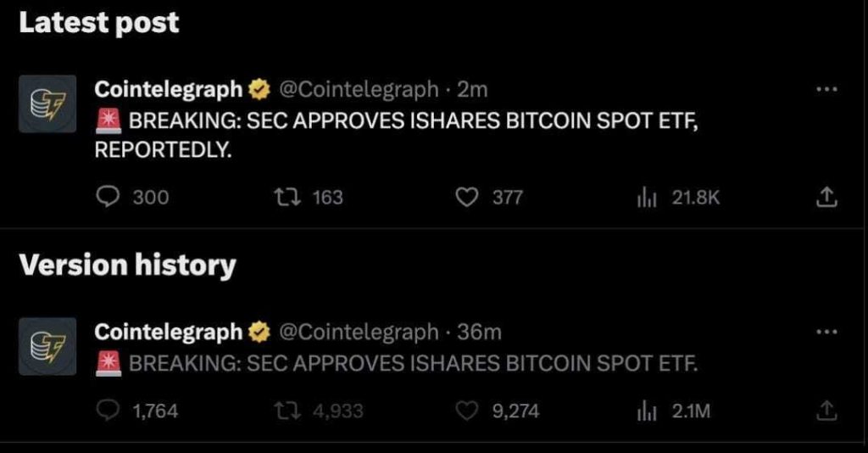Share the version history post

tap(826, 411)
